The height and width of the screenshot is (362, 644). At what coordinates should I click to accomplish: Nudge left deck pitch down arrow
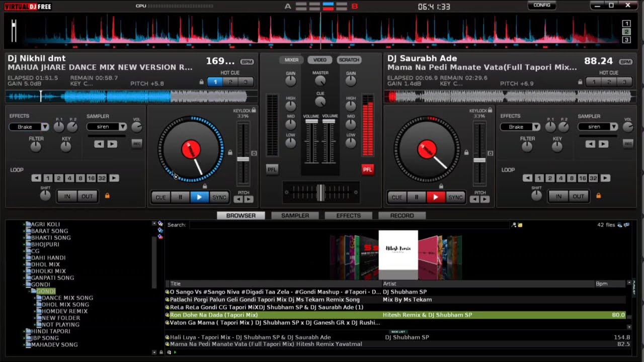click(x=238, y=200)
